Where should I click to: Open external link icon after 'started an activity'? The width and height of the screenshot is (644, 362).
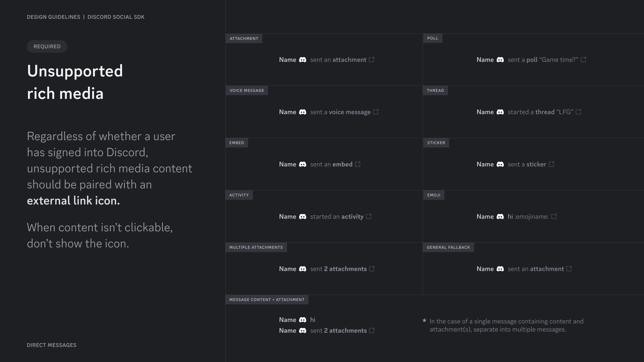coord(369,216)
